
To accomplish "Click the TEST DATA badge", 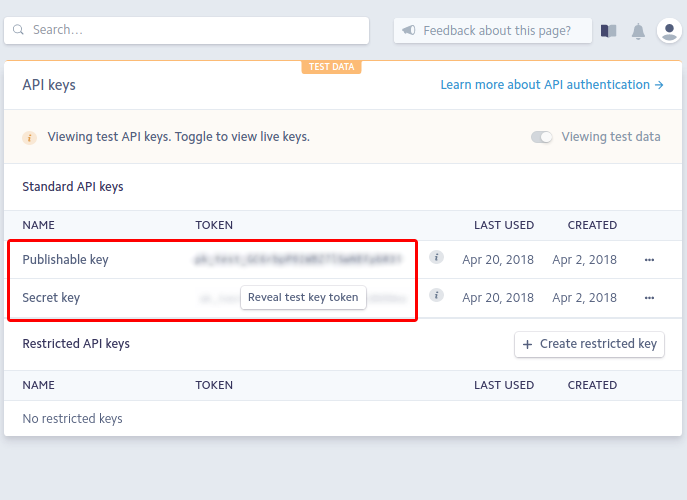I will pyautogui.click(x=331, y=67).
